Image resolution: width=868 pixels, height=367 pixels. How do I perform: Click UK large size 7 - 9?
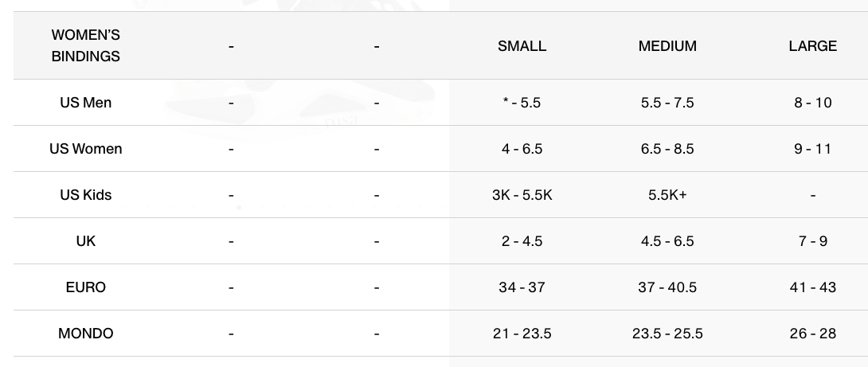point(812,241)
